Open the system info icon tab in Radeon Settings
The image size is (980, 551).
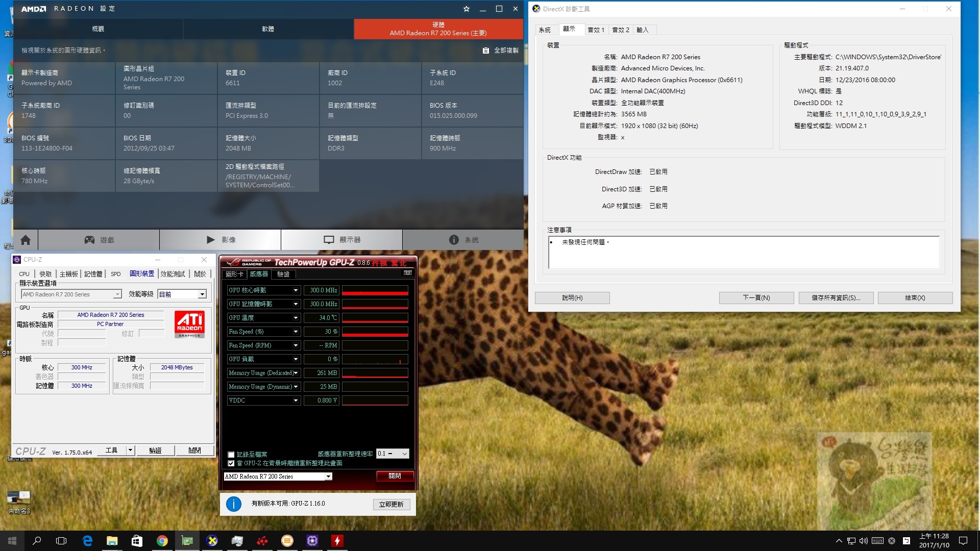click(x=463, y=240)
